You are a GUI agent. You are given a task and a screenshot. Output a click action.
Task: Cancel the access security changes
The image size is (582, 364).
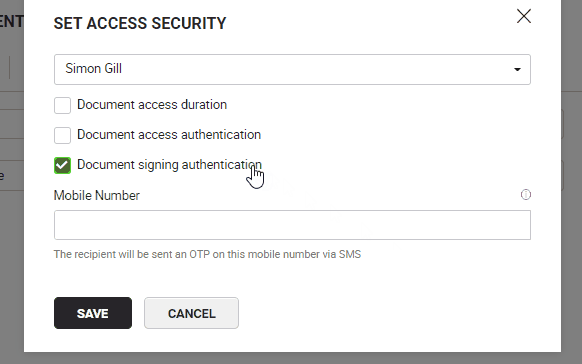point(191,313)
